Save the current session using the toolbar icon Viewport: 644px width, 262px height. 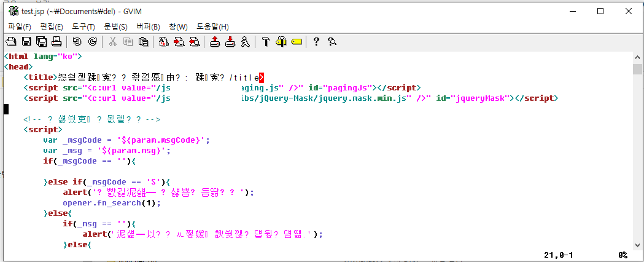(230, 42)
